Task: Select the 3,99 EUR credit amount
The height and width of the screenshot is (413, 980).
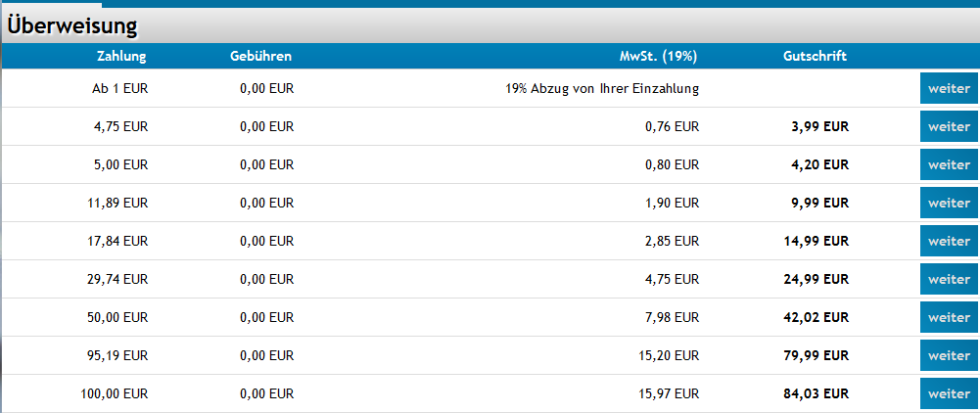Action: pyautogui.click(x=823, y=127)
